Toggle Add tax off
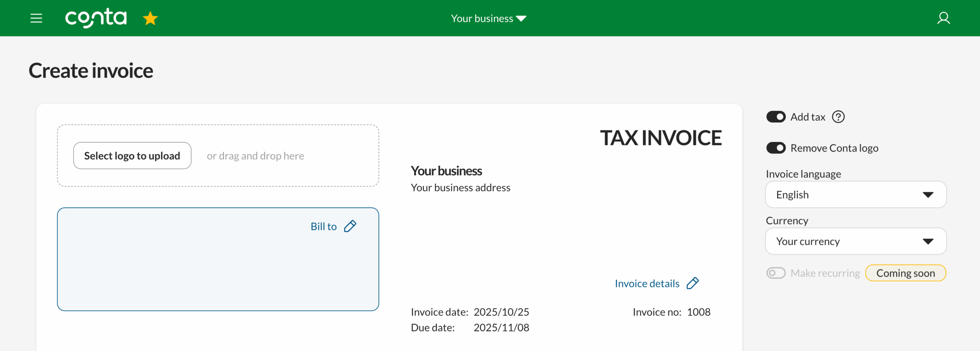This screenshot has width=980, height=351. click(776, 117)
